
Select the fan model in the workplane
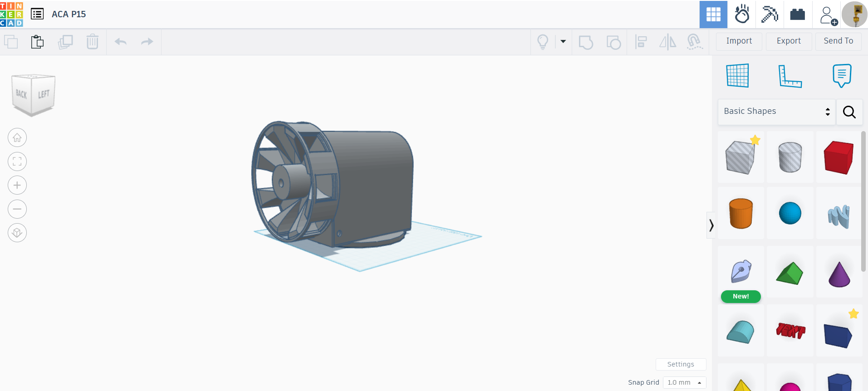[331, 184]
